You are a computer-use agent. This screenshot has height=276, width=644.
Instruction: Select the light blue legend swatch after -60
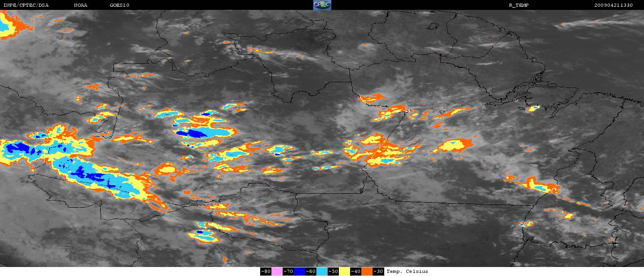click(x=322, y=272)
